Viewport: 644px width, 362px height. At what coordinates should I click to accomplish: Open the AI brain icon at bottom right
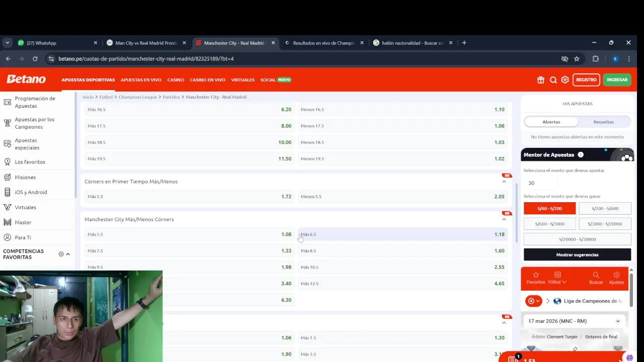coord(629,358)
